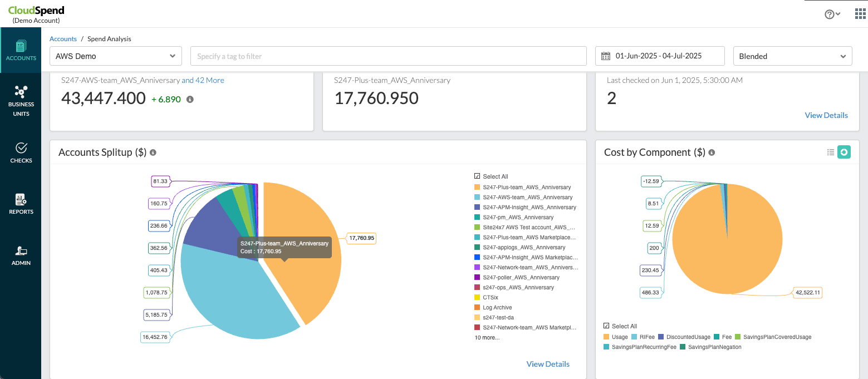Click Usage legend color swatch
The width and height of the screenshot is (868, 379).
606,337
